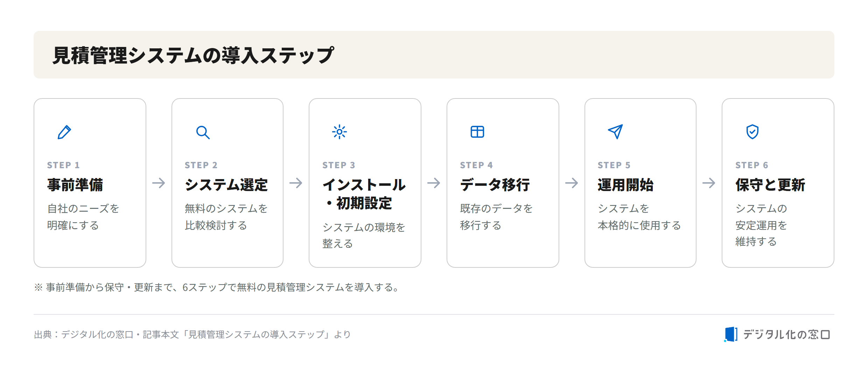The width and height of the screenshot is (868, 375).
Task: Click the table grid icon in Step 4
Action: [x=477, y=132]
